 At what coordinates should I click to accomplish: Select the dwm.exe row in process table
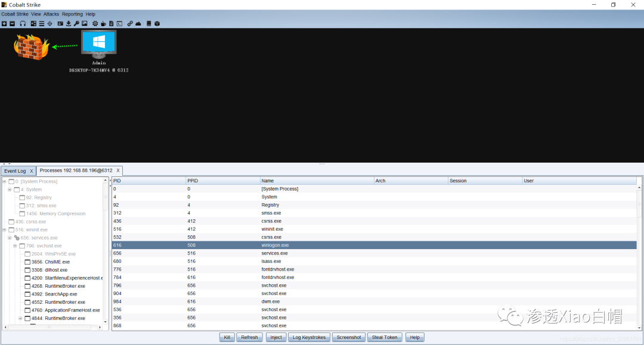[374, 302]
